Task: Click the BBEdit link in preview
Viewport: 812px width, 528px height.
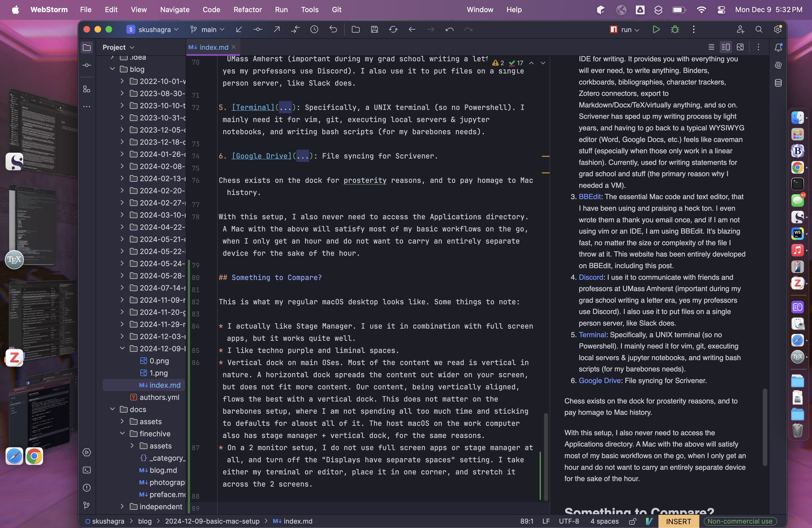Action: click(x=589, y=197)
